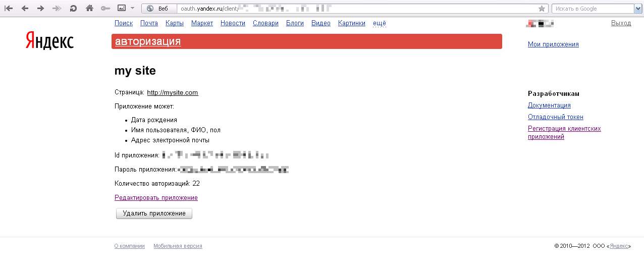The width and height of the screenshot is (644, 270).
Task: Reload the current page
Action: pos(73,8)
